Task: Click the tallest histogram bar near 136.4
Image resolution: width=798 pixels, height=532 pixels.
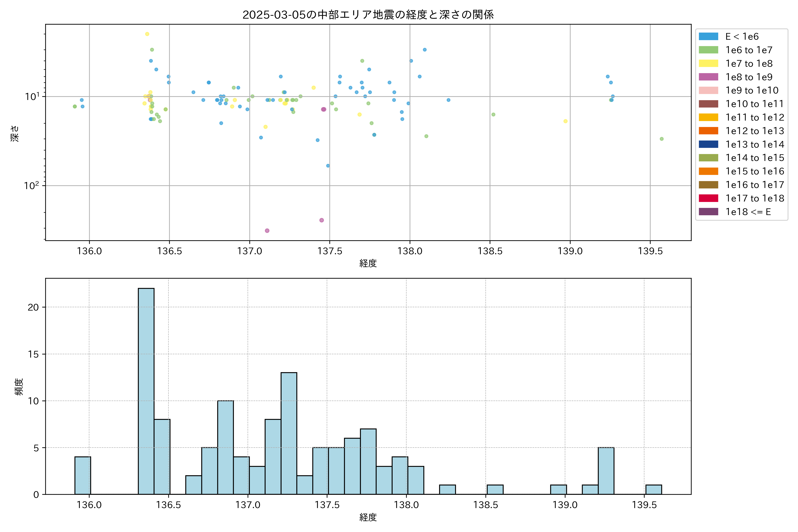Action: [146, 391]
